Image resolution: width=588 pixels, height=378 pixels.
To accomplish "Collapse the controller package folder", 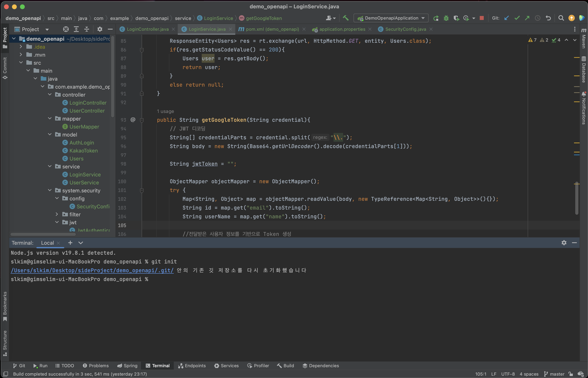I will (x=50, y=95).
